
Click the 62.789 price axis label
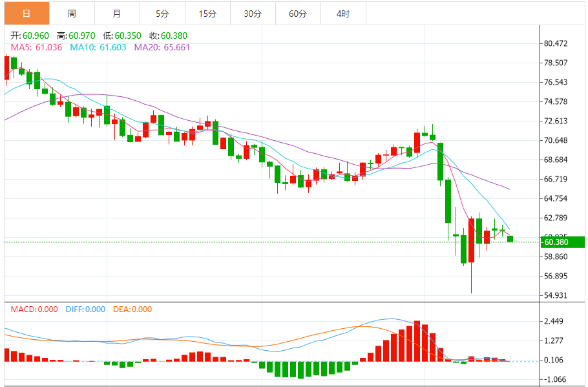556,218
